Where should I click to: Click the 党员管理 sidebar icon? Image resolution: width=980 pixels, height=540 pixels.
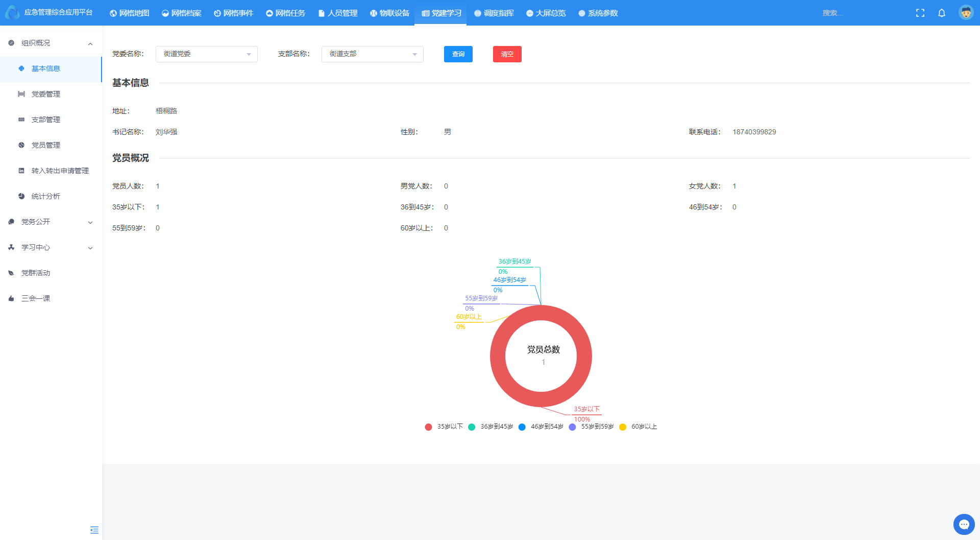(21, 145)
